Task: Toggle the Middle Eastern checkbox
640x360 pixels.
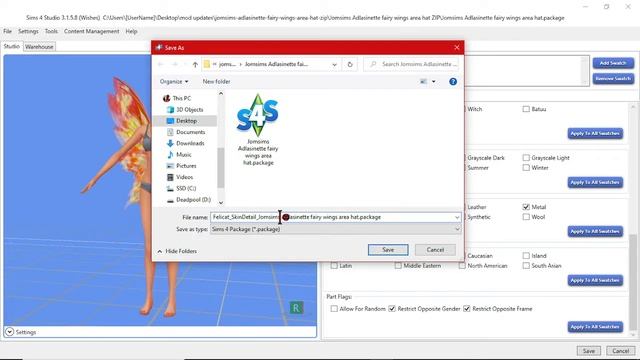Action: 398,266
